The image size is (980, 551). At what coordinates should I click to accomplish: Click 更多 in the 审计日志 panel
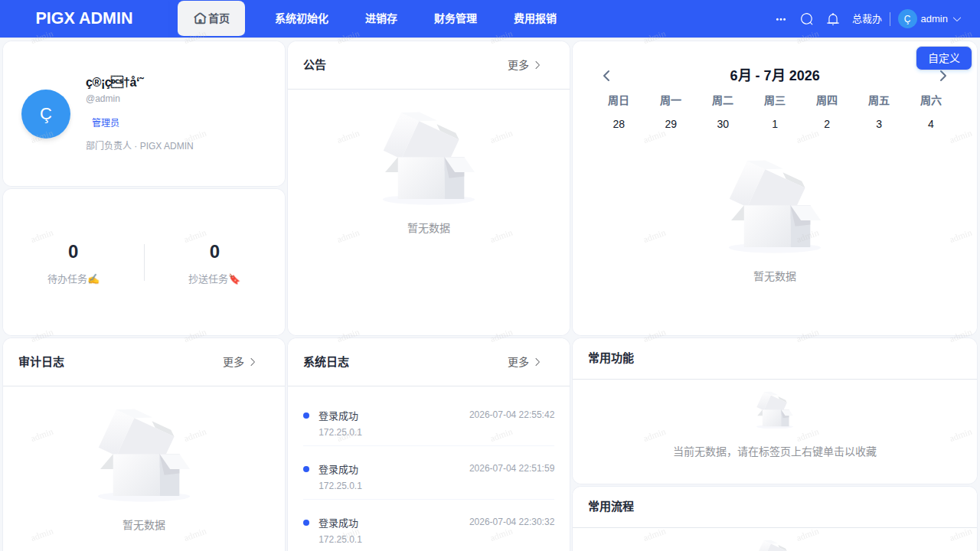coord(240,362)
